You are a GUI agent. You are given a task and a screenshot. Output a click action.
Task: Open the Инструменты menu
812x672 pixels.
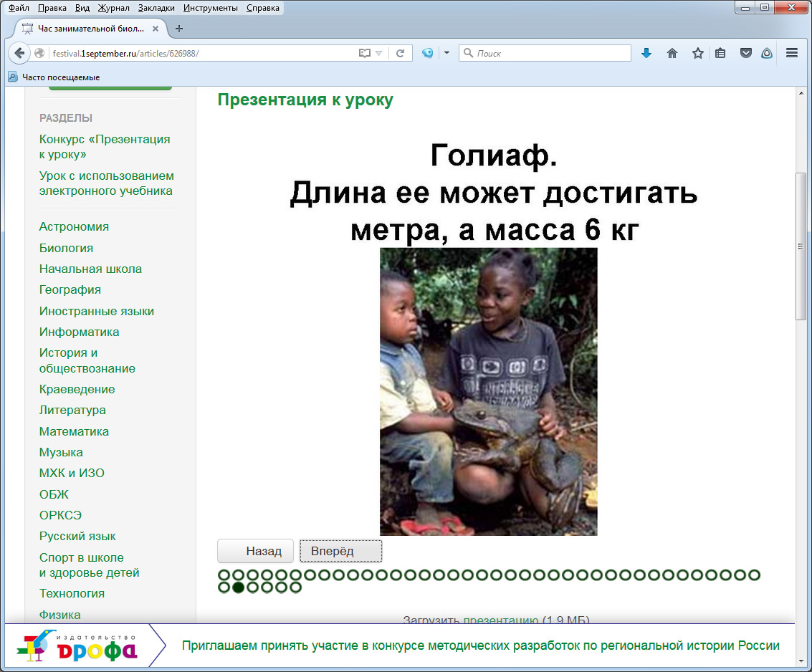210,8
